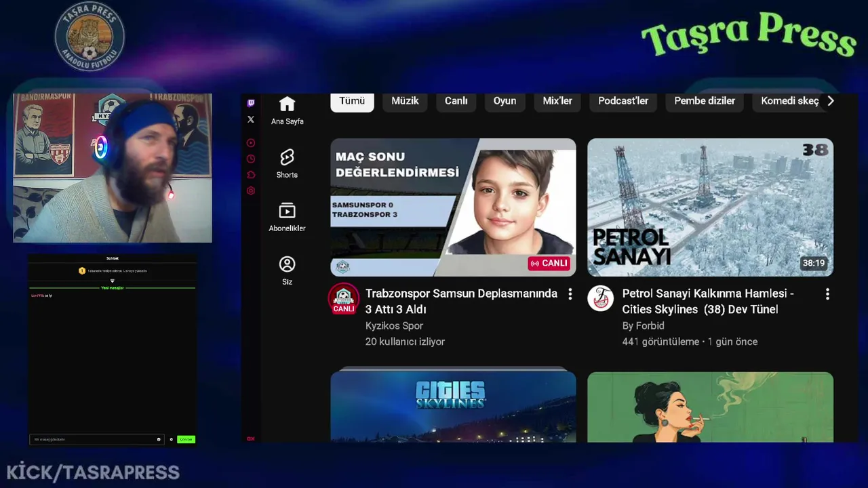Open Twitch icon in browser sidebar
The height and width of the screenshot is (488, 868).
(x=251, y=103)
